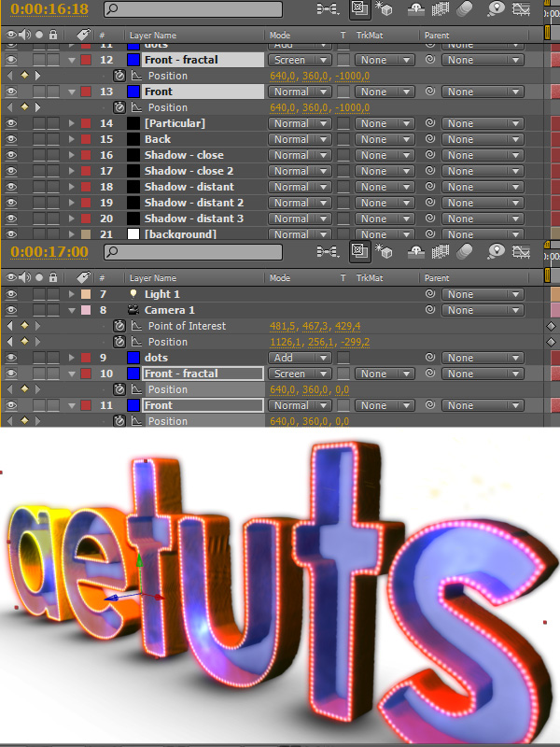Image resolution: width=560 pixels, height=747 pixels.
Task: Open Composition Mini-Flowchart in the 0:00:16:18 timeline
Action: [x=329, y=9]
